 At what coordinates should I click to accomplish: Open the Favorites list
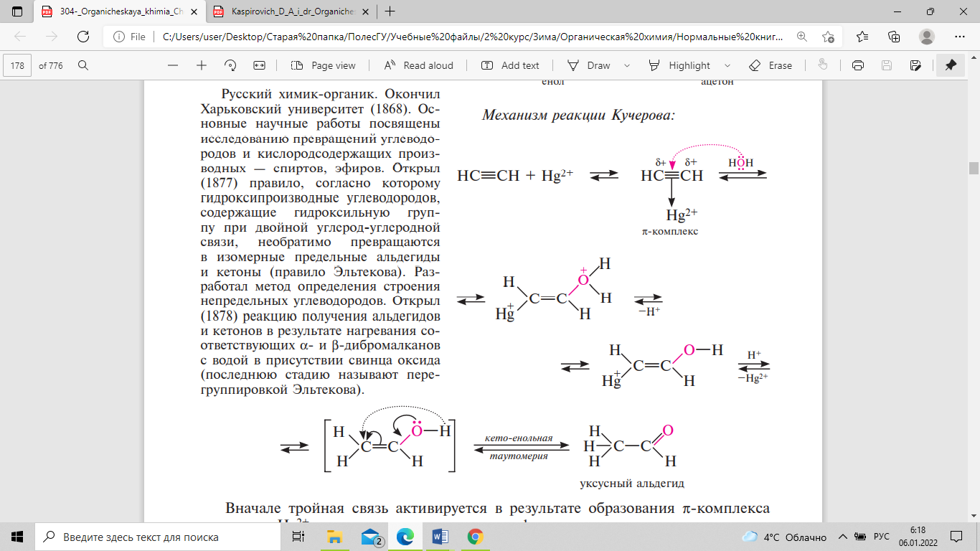(x=862, y=37)
